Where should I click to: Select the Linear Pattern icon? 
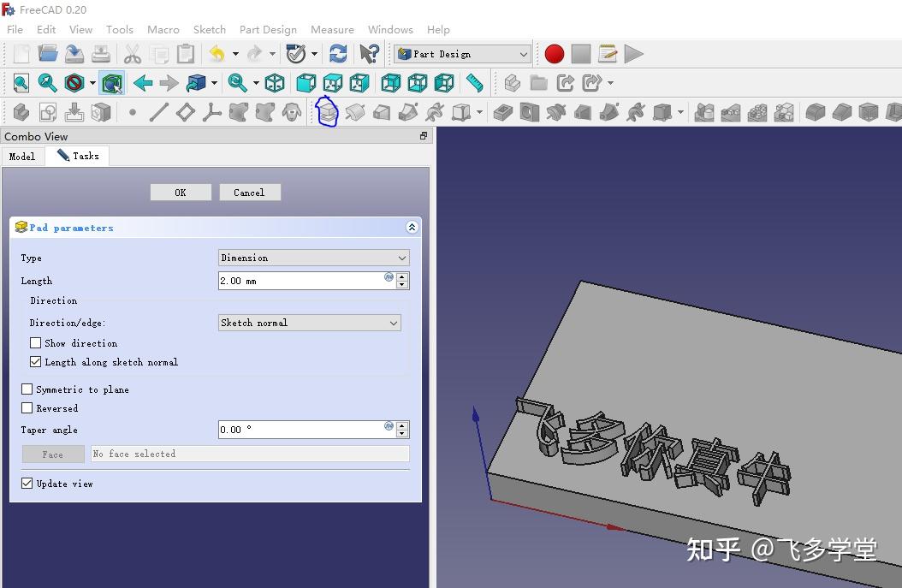click(x=731, y=112)
